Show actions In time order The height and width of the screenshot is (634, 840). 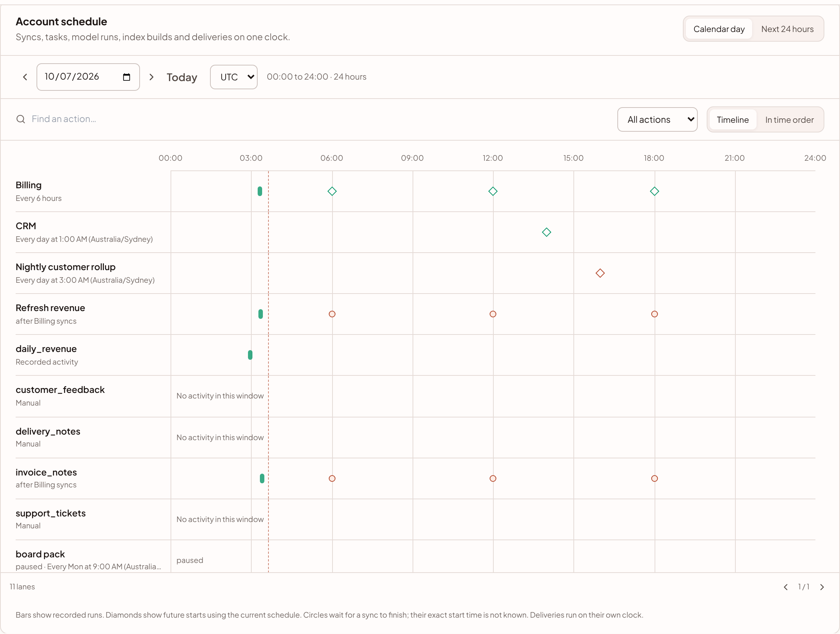point(789,119)
